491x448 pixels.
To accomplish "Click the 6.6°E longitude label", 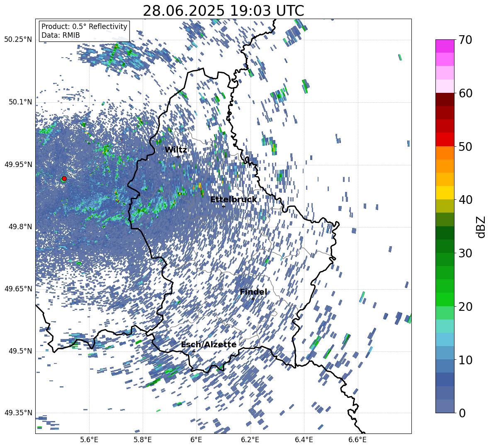I will coord(357,440).
